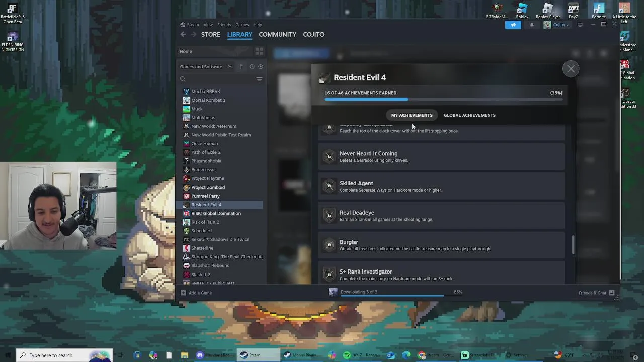This screenshot has height=362, width=644.
Task: Open the Games menu
Action: [x=242, y=24]
